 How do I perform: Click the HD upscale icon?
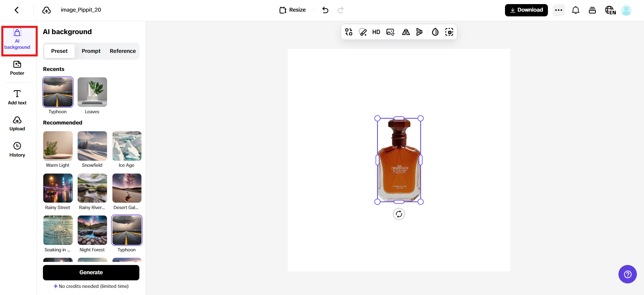point(376,32)
